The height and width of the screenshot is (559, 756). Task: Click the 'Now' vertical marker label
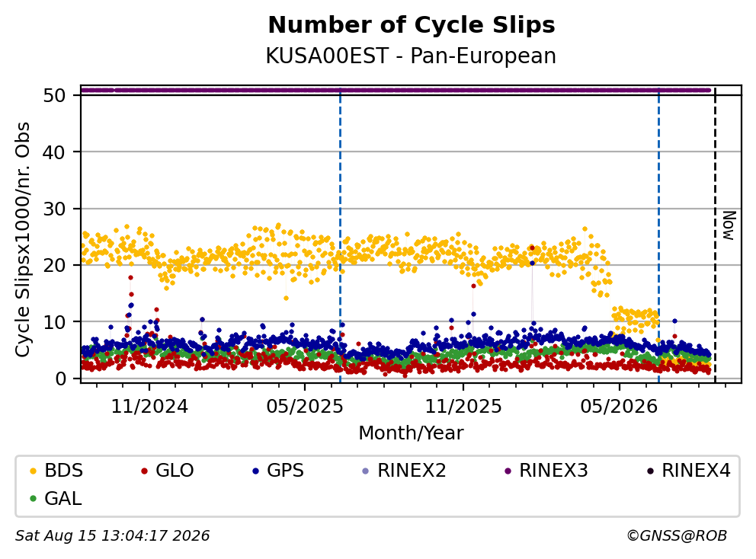coord(729,225)
